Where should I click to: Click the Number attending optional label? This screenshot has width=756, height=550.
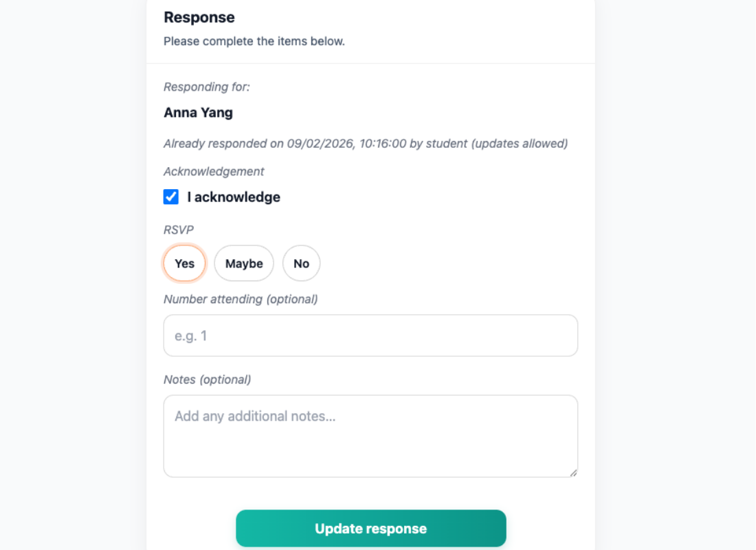pos(241,299)
